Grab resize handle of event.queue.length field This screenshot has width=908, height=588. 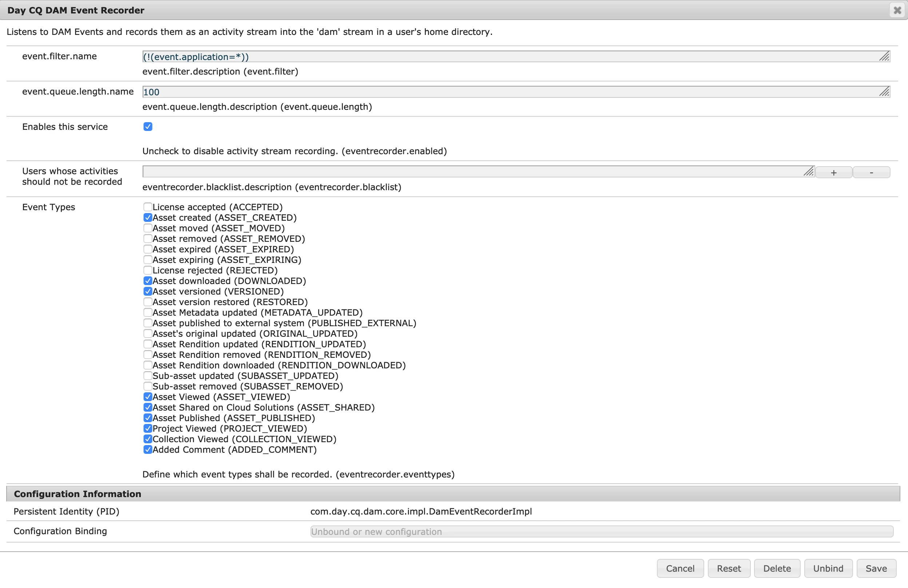tap(884, 92)
